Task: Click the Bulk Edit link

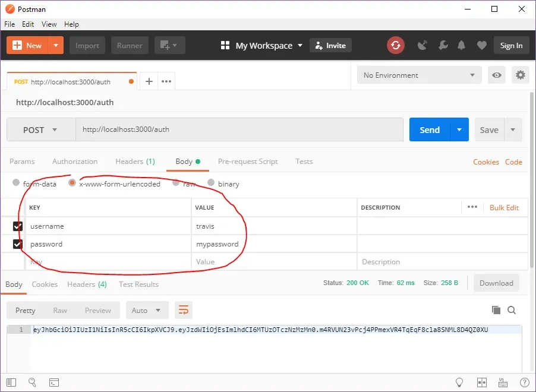Action: (504, 207)
